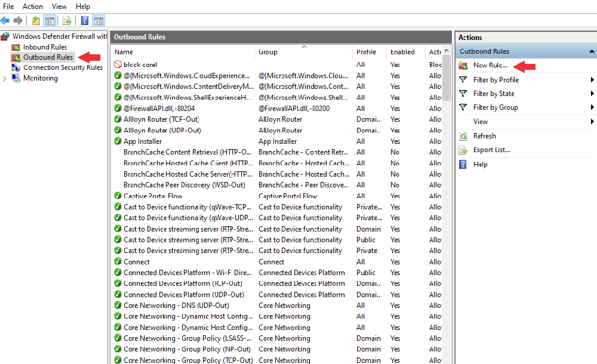Click the Export List icon in Actions
597x364 pixels.
coord(463,150)
